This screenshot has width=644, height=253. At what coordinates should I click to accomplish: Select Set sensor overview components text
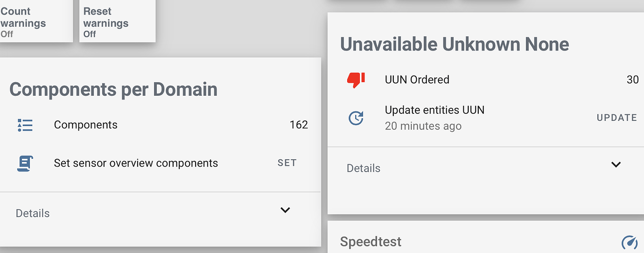coord(136,163)
